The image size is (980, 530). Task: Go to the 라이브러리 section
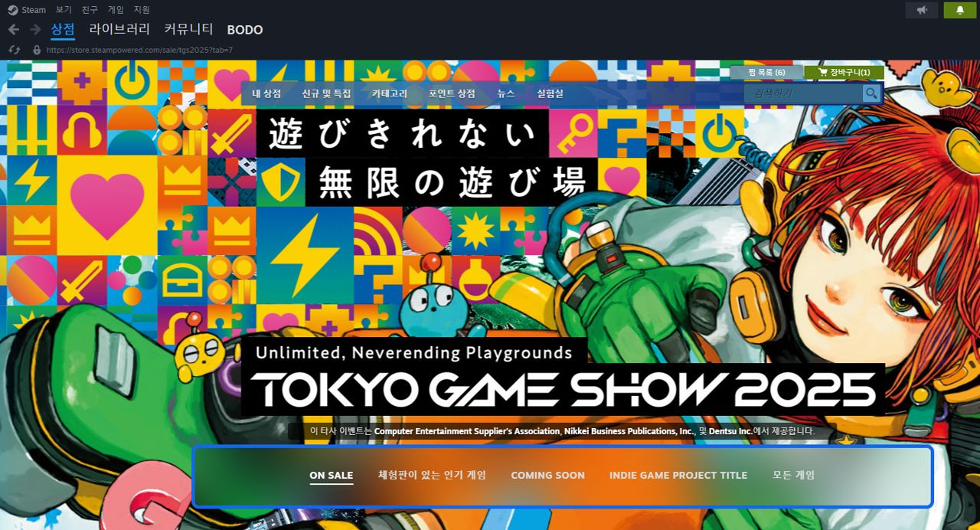click(119, 29)
